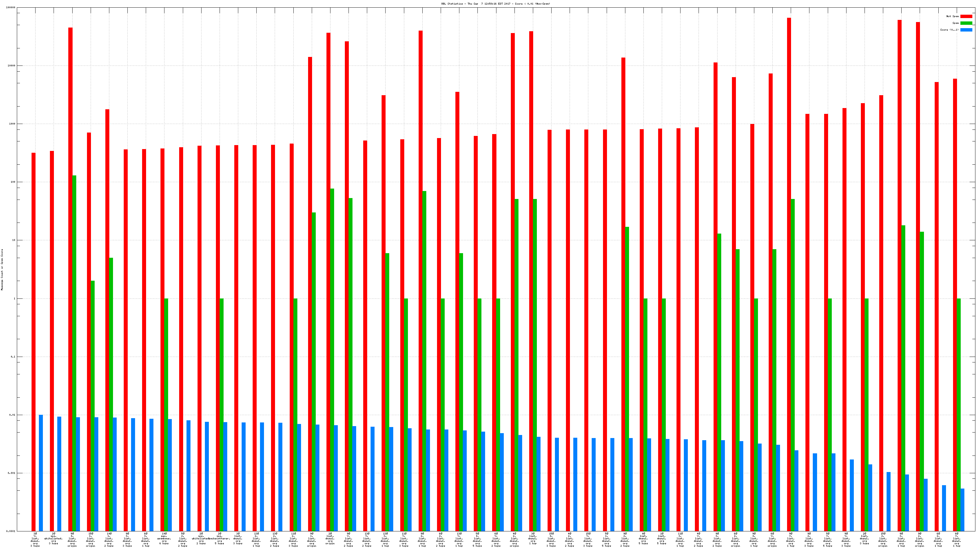The width and height of the screenshot is (980, 551).
Task: Click the green Spam legend swatch
Action: click(966, 23)
